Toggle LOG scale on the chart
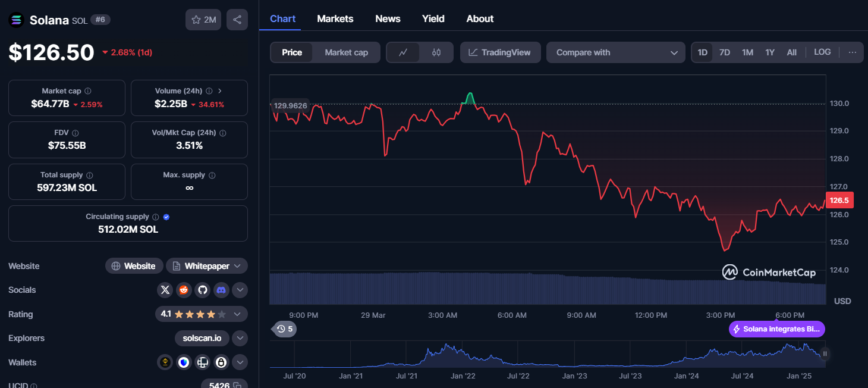This screenshot has height=388, width=868. (x=822, y=52)
